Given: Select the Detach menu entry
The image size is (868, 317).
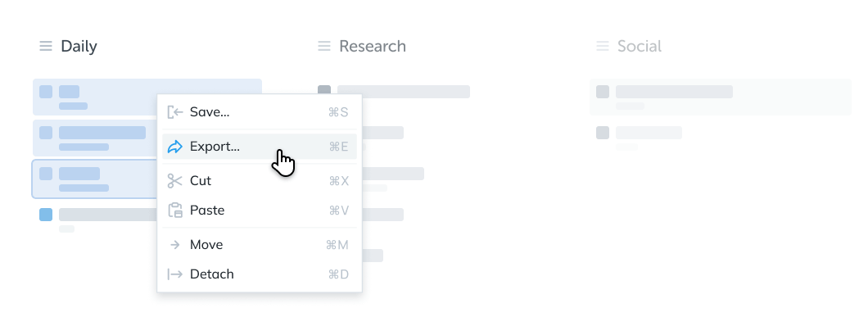Looking at the screenshot, I should (260, 274).
